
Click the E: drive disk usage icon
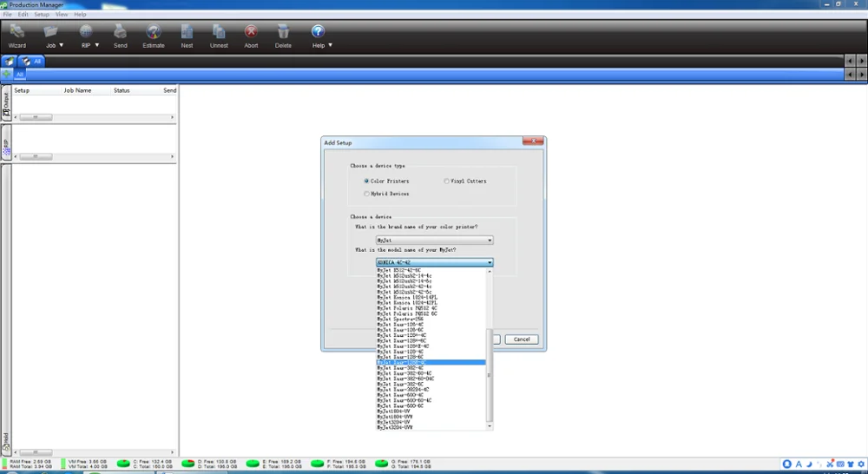point(253,464)
